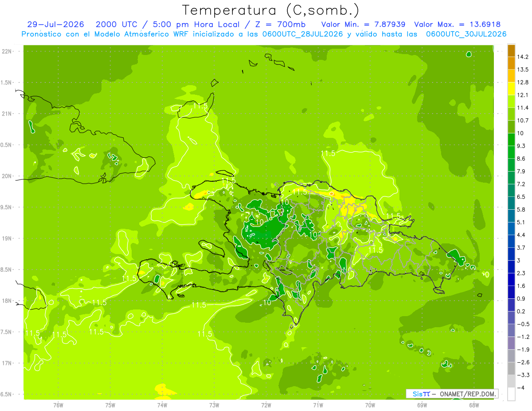Pick the dark orange swatch above 14.2
The width and height of the screenshot is (532, 411).
511,51
